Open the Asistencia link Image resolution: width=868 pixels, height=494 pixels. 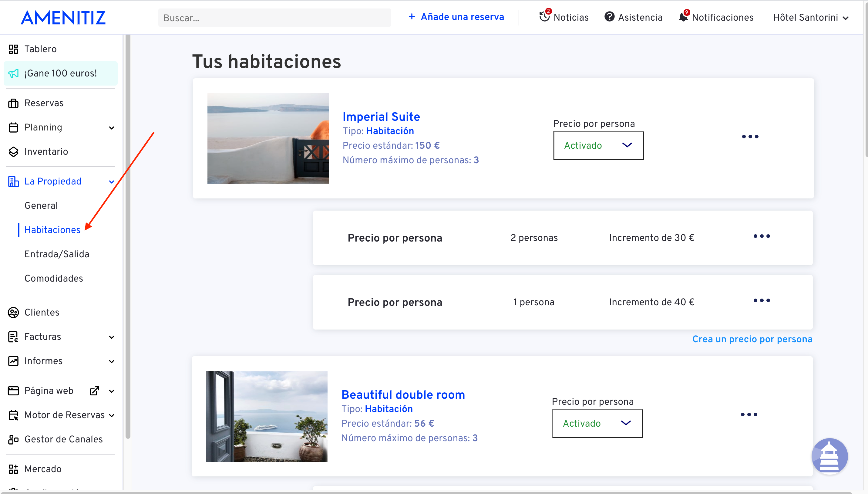click(x=640, y=18)
